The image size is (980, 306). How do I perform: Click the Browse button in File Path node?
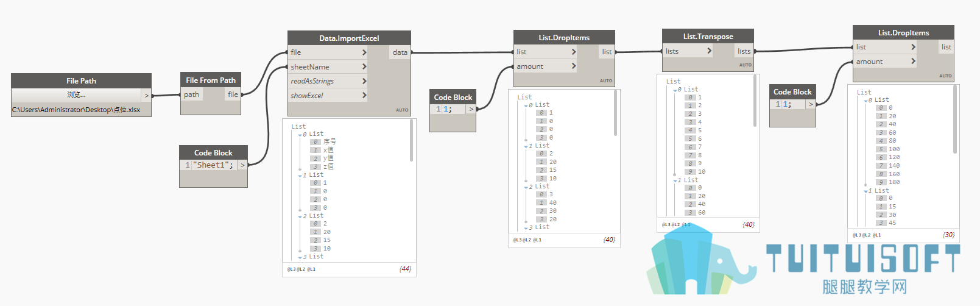tap(76, 95)
